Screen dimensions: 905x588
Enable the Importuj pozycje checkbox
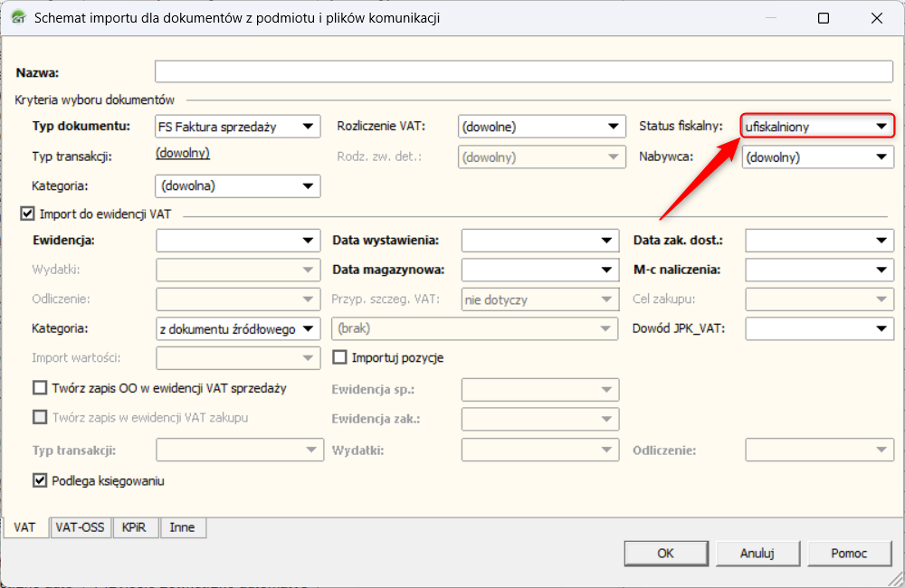340,357
